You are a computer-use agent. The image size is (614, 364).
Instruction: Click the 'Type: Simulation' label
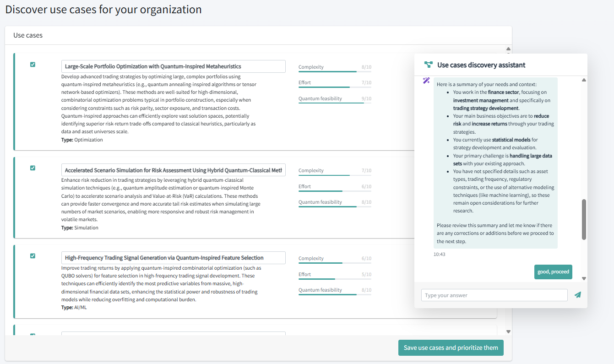[80, 228]
